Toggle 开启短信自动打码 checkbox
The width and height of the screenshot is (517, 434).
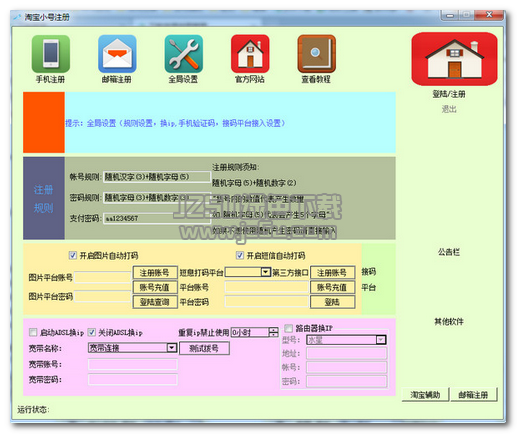pos(240,255)
